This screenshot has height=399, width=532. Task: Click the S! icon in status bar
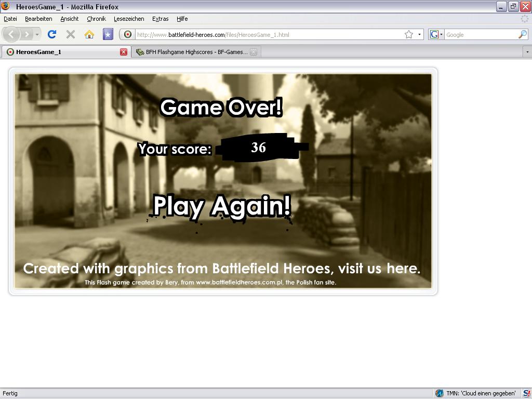(x=526, y=393)
